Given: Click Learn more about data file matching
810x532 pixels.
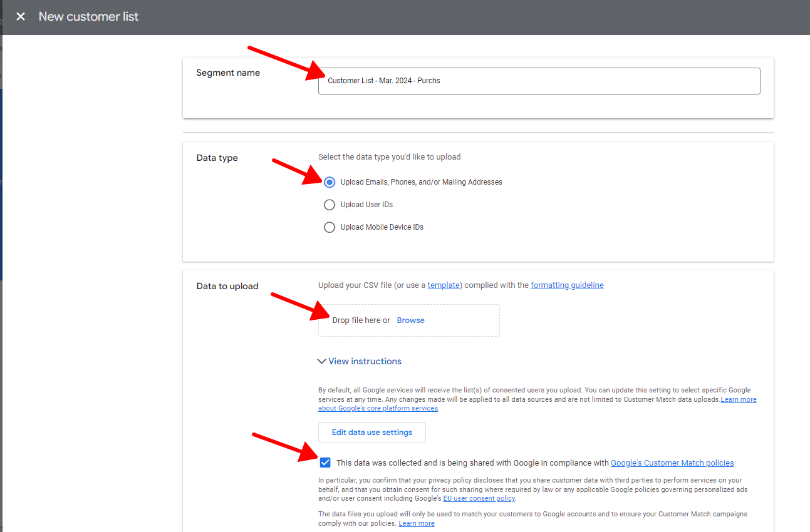Looking at the screenshot, I should tap(416, 523).
